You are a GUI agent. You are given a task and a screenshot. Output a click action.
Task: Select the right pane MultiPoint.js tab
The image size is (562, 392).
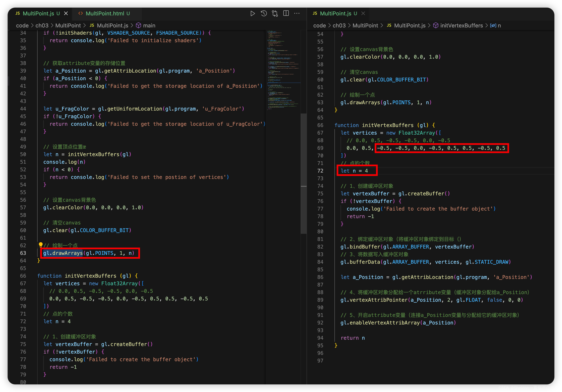click(x=335, y=14)
